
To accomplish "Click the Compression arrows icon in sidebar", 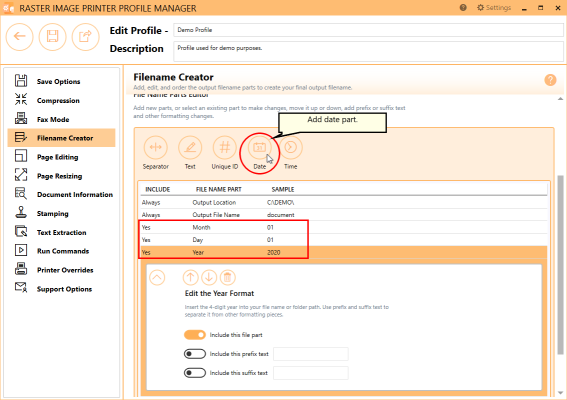I will click(x=21, y=99).
